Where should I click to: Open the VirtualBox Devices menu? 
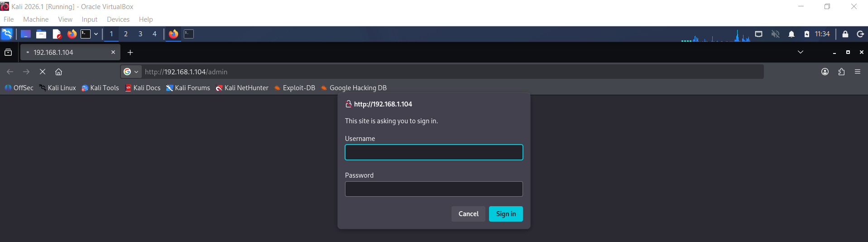pos(118,19)
